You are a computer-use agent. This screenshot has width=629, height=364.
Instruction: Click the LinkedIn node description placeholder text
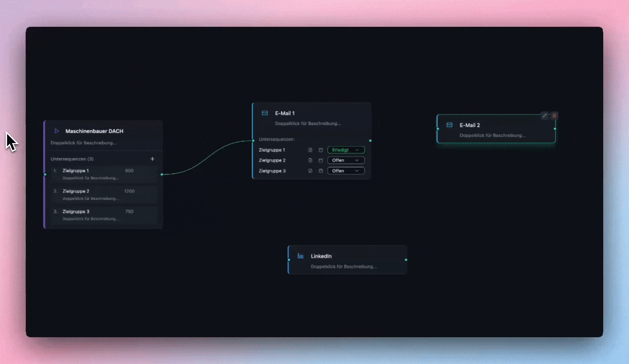(x=343, y=266)
